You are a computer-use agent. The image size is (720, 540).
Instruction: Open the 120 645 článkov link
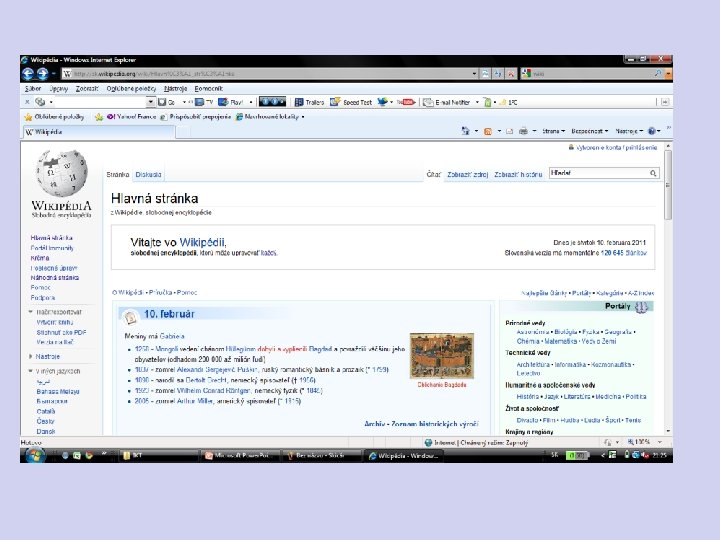(624, 253)
